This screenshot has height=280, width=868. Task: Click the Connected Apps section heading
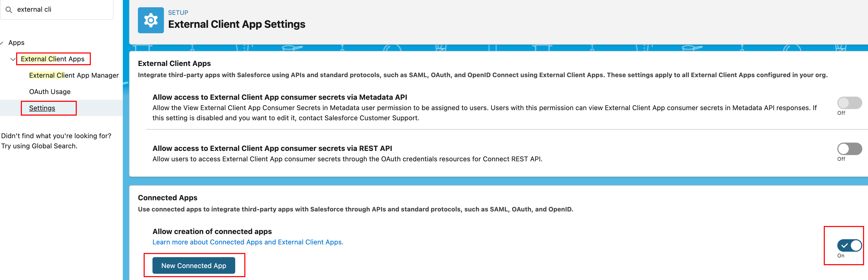click(168, 198)
